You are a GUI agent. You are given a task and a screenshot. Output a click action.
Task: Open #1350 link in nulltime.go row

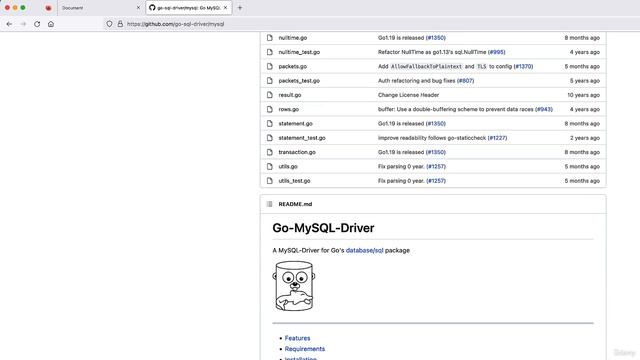(436, 38)
